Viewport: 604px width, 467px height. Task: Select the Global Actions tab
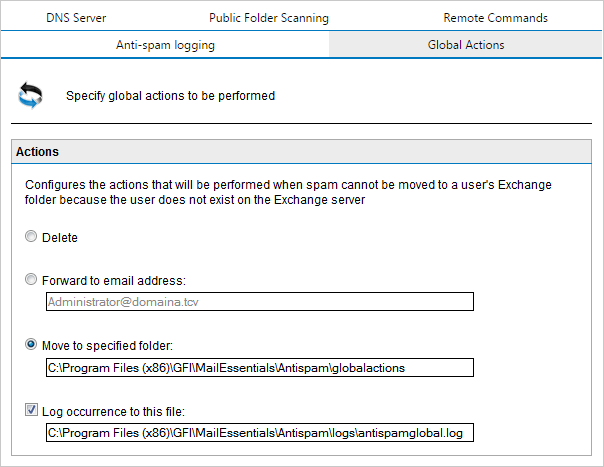pos(466,45)
